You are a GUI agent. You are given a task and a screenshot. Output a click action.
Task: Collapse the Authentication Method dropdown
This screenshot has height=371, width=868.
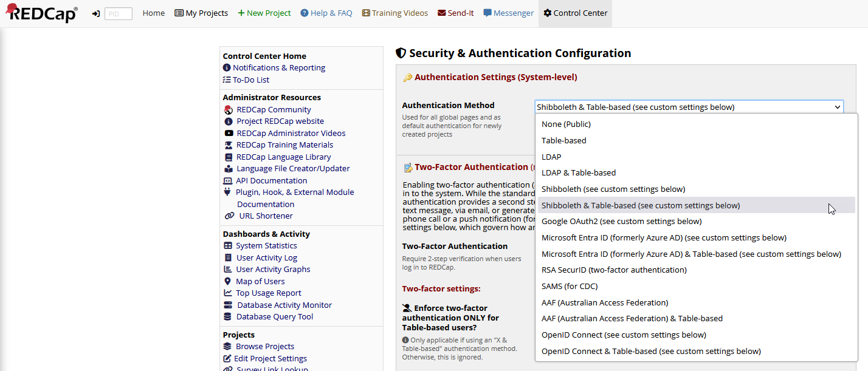click(x=838, y=107)
